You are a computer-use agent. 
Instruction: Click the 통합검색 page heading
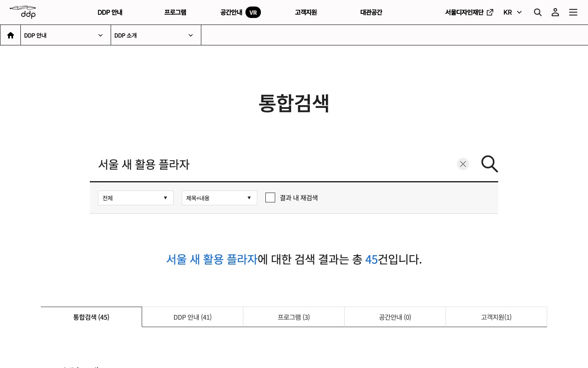click(294, 103)
